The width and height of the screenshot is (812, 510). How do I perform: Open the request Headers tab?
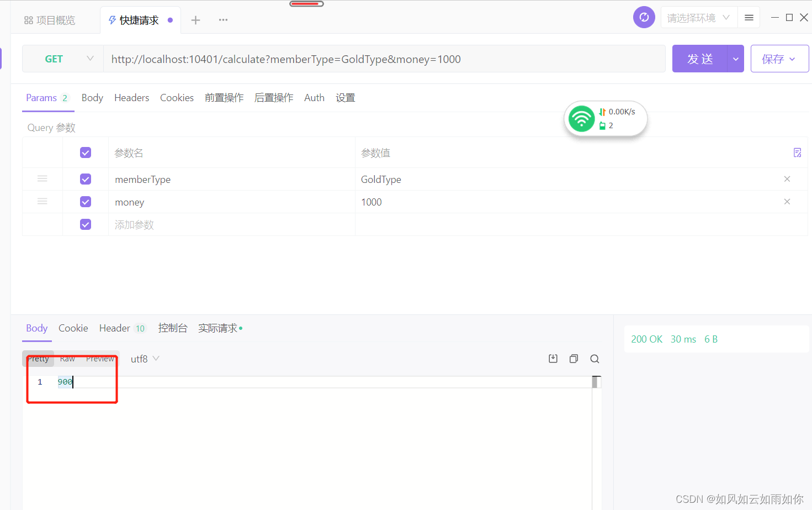click(132, 98)
